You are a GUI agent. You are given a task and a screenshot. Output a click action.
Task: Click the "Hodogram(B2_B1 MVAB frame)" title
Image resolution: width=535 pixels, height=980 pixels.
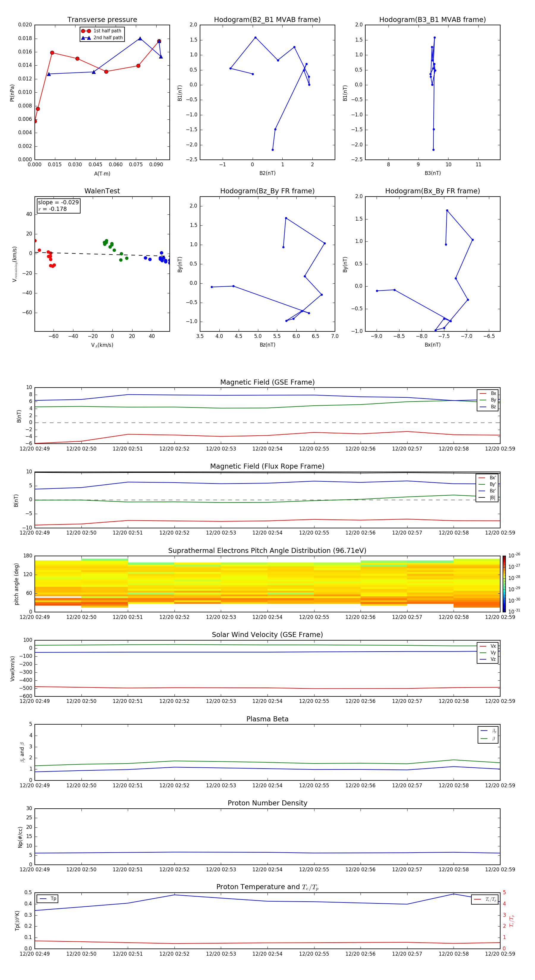point(267,20)
